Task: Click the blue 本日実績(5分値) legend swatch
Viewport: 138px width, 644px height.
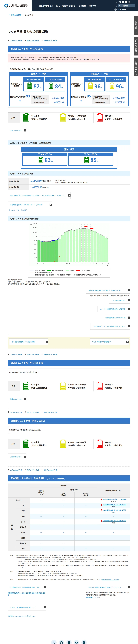Action: click(32, 271)
